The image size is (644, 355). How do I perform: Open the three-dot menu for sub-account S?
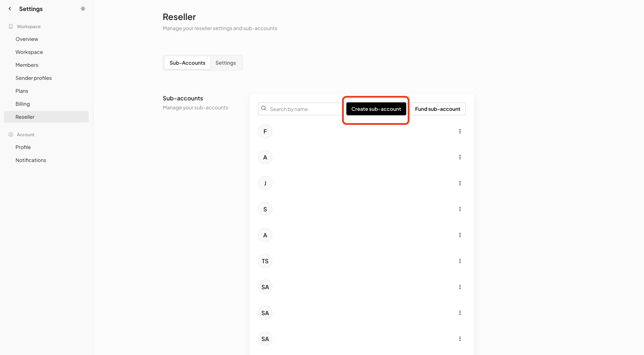pyautogui.click(x=460, y=209)
